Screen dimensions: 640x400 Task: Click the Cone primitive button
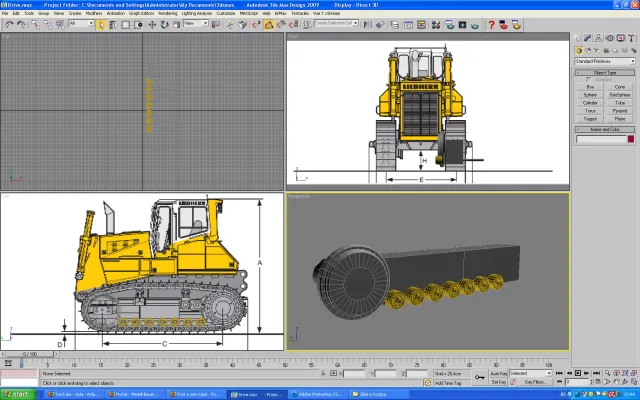pyautogui.click(x=620, y=87)
